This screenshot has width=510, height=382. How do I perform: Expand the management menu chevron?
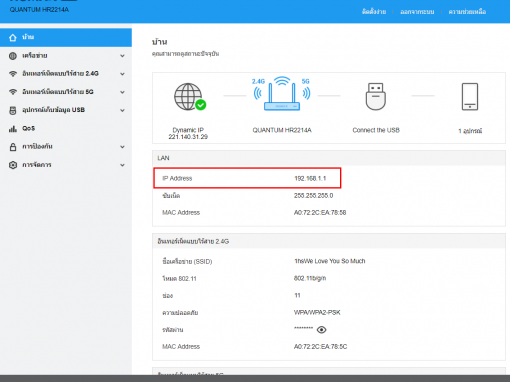[122, 165]
